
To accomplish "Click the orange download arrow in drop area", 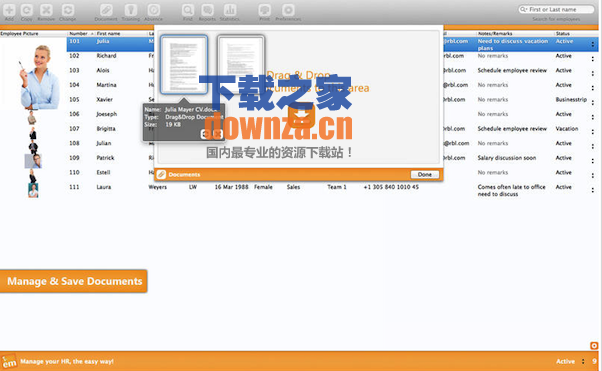I will click(301, 116).
